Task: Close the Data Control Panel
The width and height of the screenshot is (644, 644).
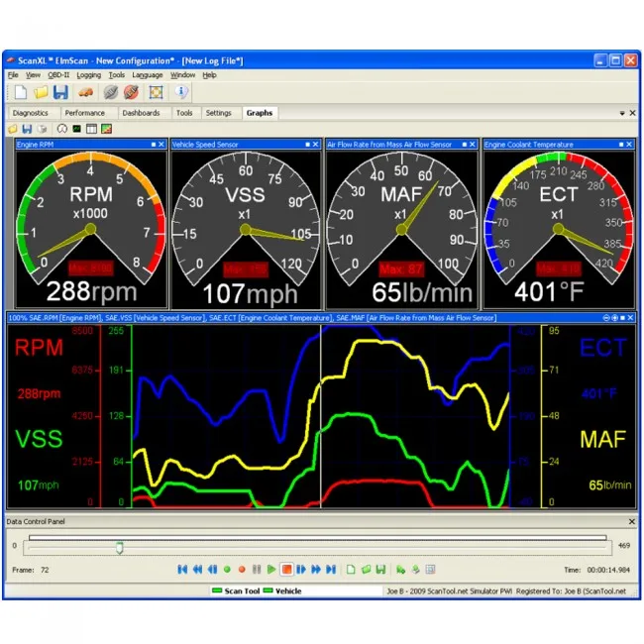Action: (632, 521)
